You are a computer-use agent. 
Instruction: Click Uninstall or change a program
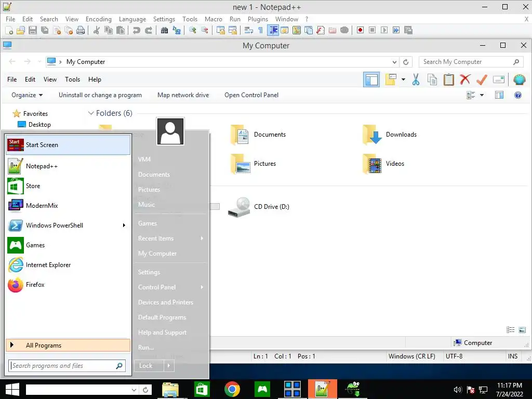point(100,96)
